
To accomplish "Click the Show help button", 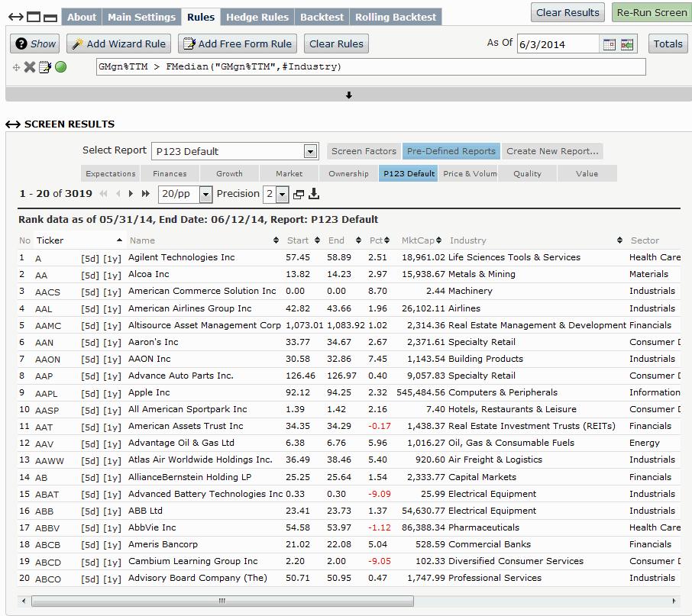I will coord(35,44).
